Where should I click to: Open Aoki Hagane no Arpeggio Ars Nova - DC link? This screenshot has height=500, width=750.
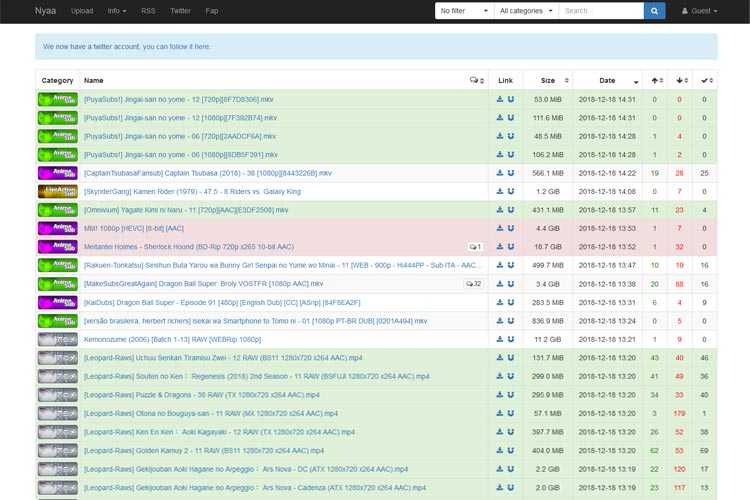[x=246, y=469]
